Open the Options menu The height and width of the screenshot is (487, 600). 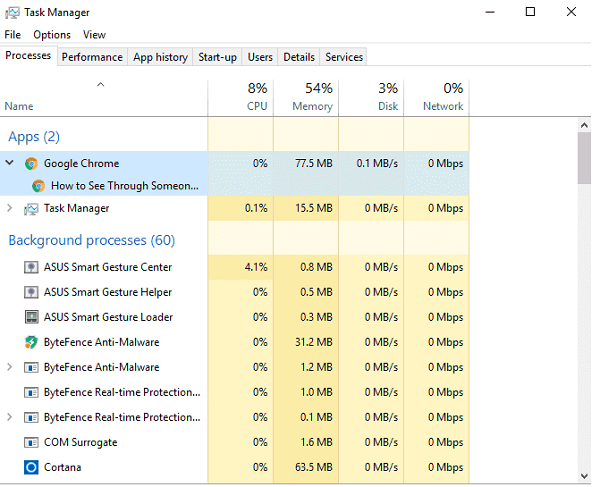pyautogui.click(x=52, y=35)
